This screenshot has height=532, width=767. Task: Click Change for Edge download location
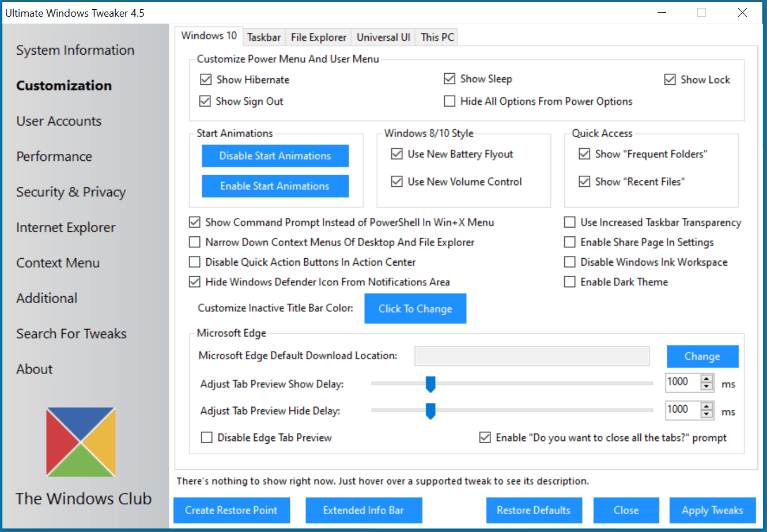click(x=702, y=356)
